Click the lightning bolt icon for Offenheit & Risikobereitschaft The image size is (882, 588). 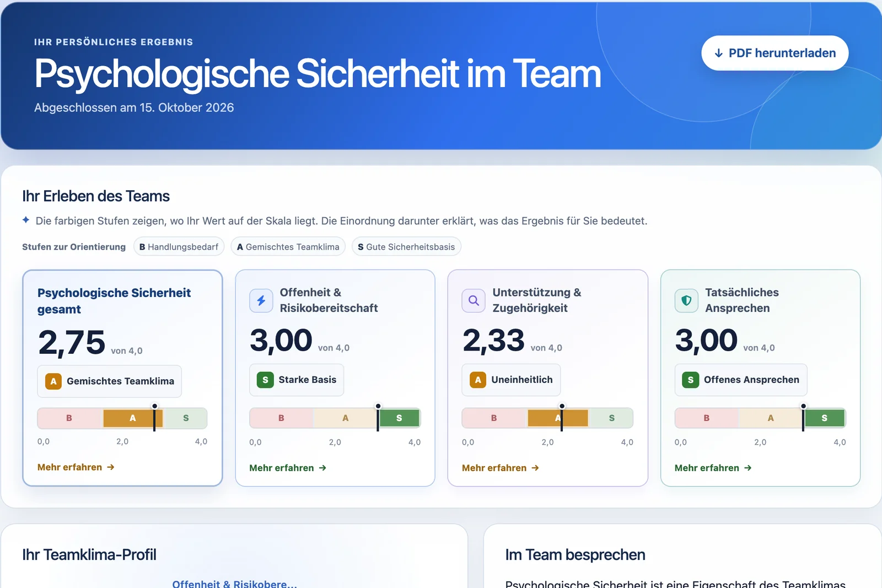click(261, 300)
